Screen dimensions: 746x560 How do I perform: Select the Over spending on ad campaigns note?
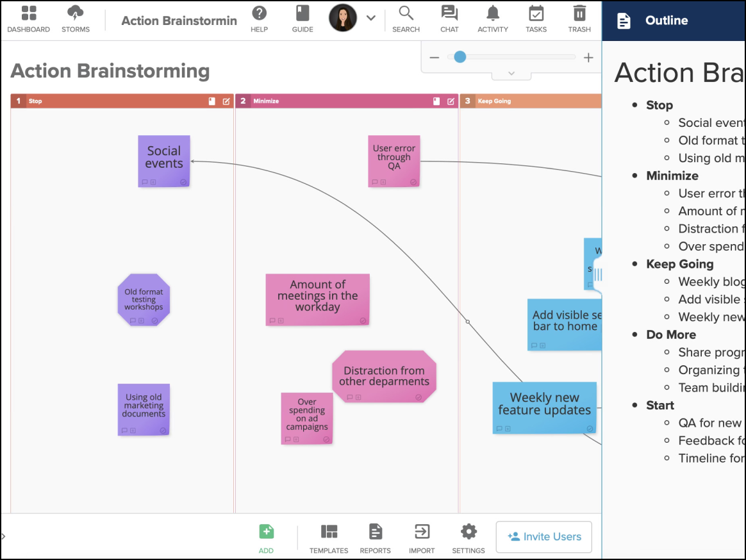[x=307, y=418]
